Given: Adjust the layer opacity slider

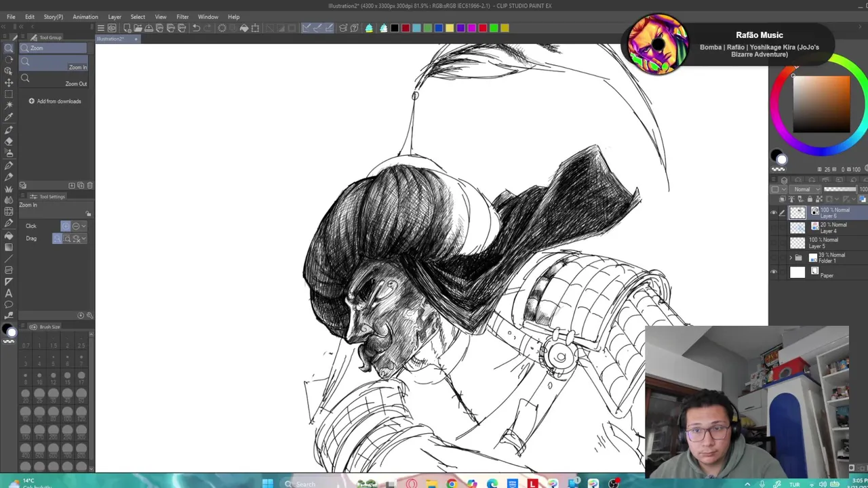Looking at the screenshot, I should (x=841, y=189).
